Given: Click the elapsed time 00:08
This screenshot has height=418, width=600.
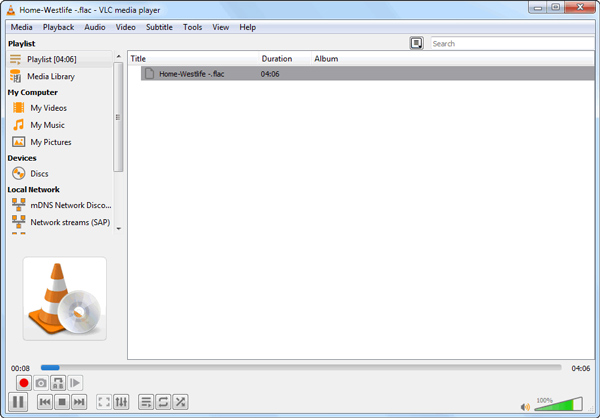Looking at the screenshot, I should point(20,368).
